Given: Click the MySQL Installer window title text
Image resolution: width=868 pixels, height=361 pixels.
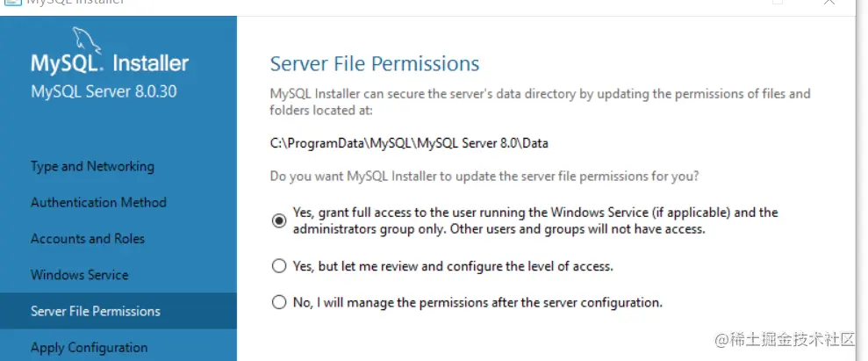Looking at the screenshot, I should coord(75,3).
